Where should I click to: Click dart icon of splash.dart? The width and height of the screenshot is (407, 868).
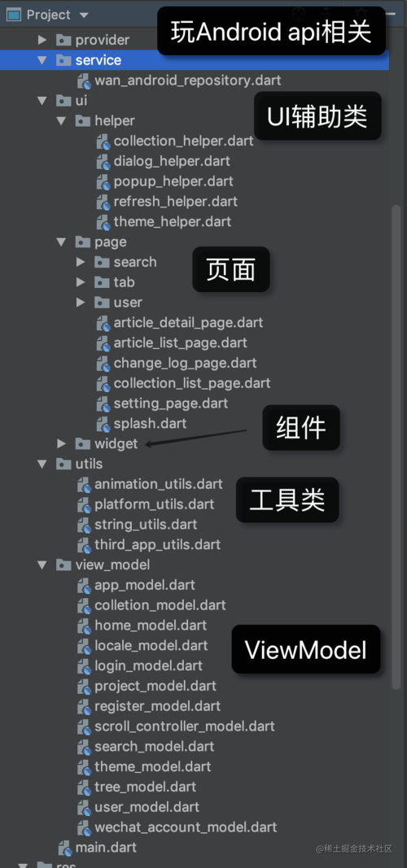click(103, 424)
